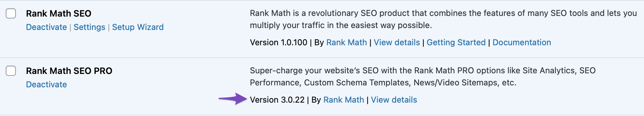Open Rank Math SEO Settings link
644x116 pixels.
coord(89,27)
